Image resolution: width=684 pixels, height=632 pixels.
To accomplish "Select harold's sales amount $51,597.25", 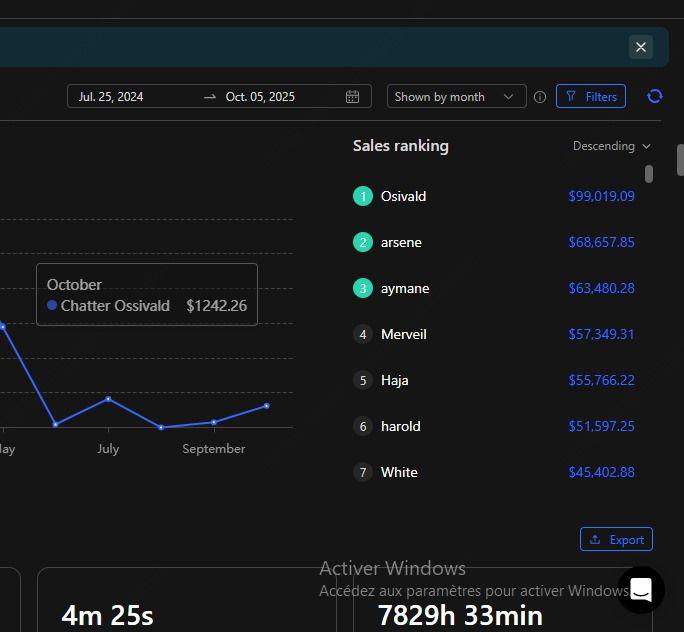I will point(601,426).
